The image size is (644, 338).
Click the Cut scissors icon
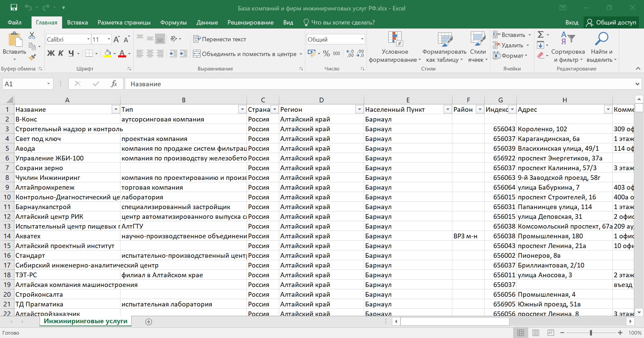click(x=32, y=35)
